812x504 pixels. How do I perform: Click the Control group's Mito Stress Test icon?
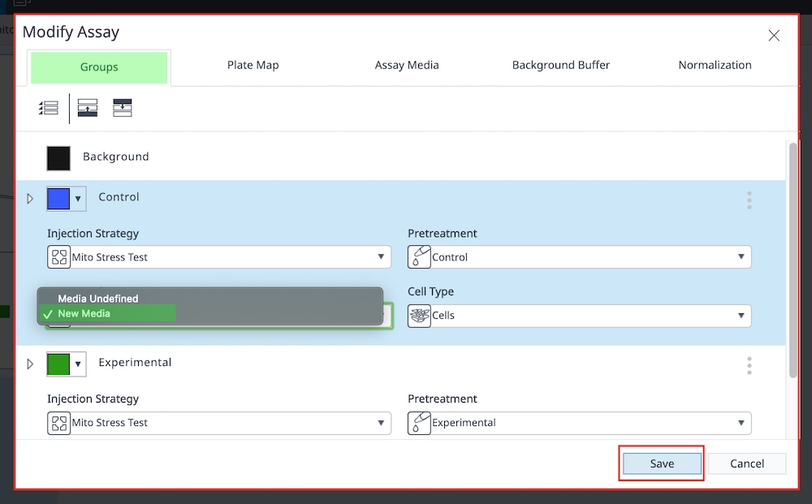(x=58, y=257)
